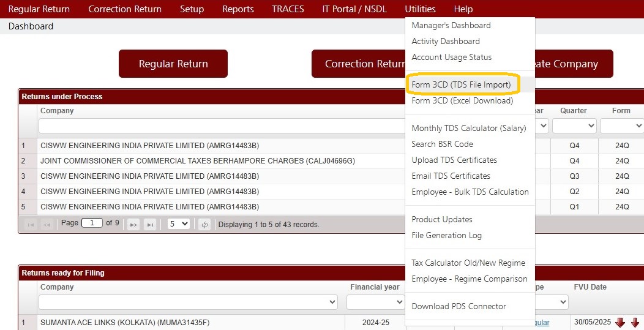Click the large Regular Return button

(x=173, y=64)
